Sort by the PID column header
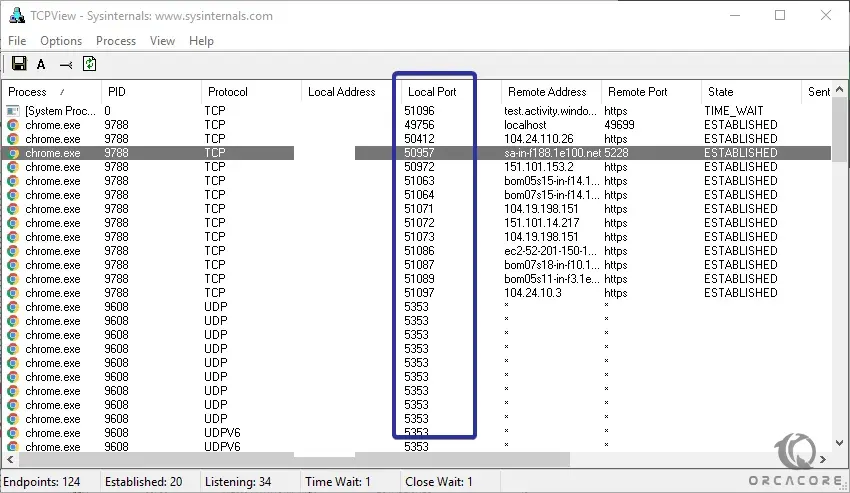This screenshot has width=850, height=493. point(151,92)
